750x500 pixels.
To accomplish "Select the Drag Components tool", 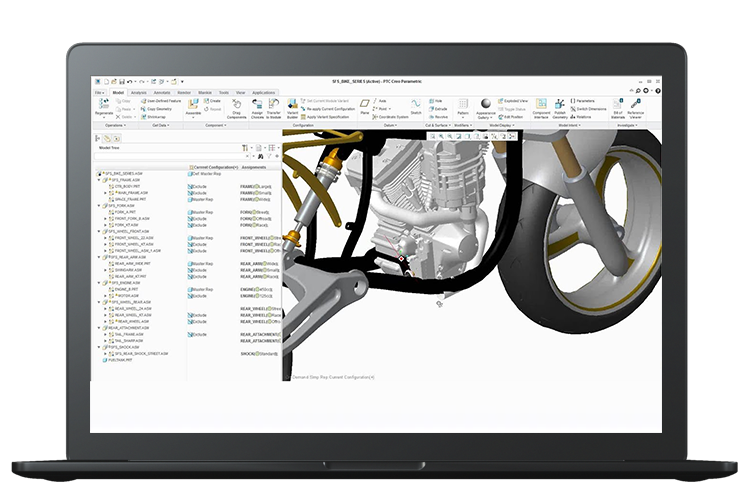I will [237, 104].
